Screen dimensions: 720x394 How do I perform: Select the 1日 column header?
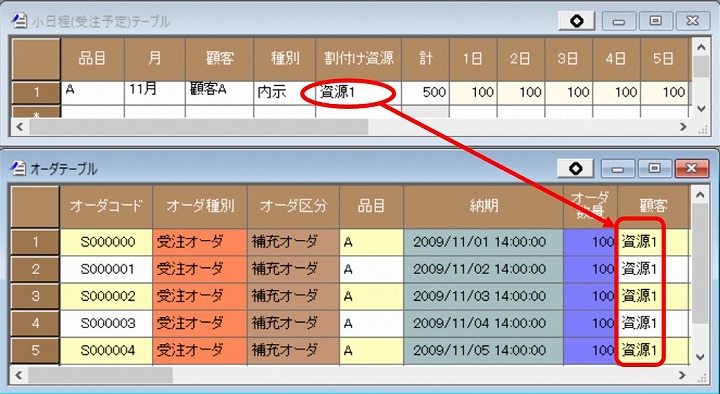[x=473, y=59]
